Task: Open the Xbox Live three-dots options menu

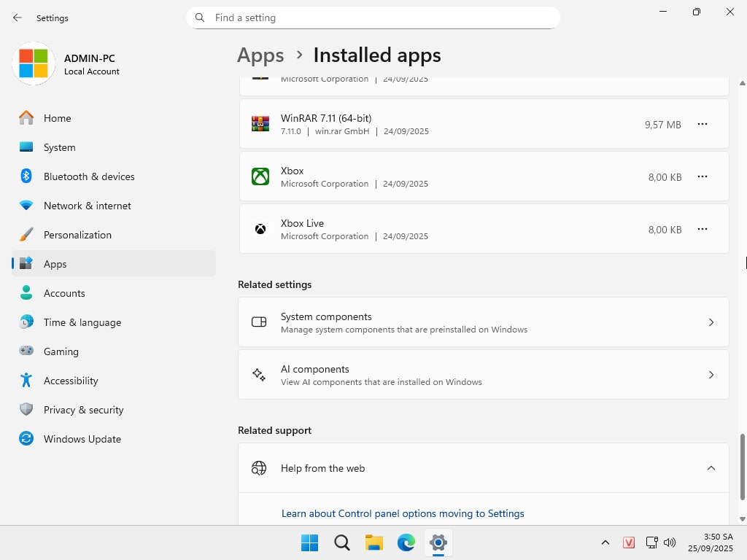Action: (x=702, y=230)
